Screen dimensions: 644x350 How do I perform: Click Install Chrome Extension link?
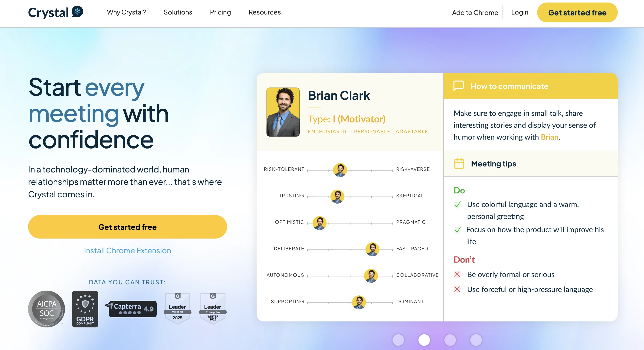click(x=128, y=250)
